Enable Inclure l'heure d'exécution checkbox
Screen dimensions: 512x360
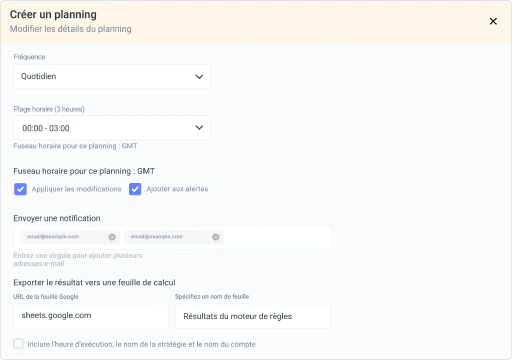(18, 344)
